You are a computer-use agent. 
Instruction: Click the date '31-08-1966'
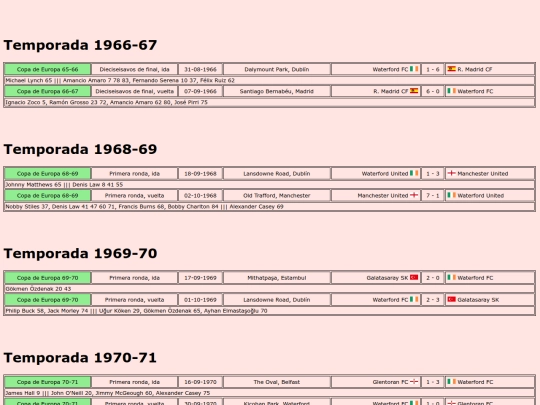click(x=200, y=69)
